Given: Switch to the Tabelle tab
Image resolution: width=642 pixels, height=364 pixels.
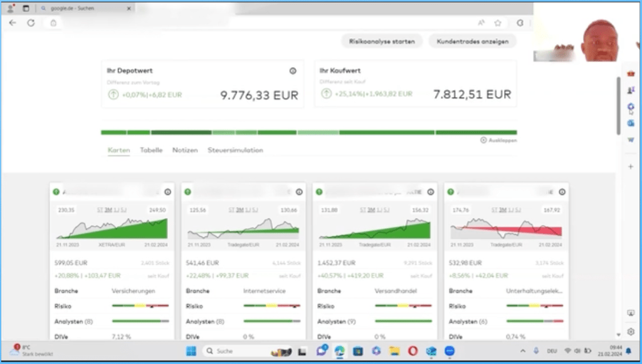Looking at the screenshot, I should click(x=151, y=150).
